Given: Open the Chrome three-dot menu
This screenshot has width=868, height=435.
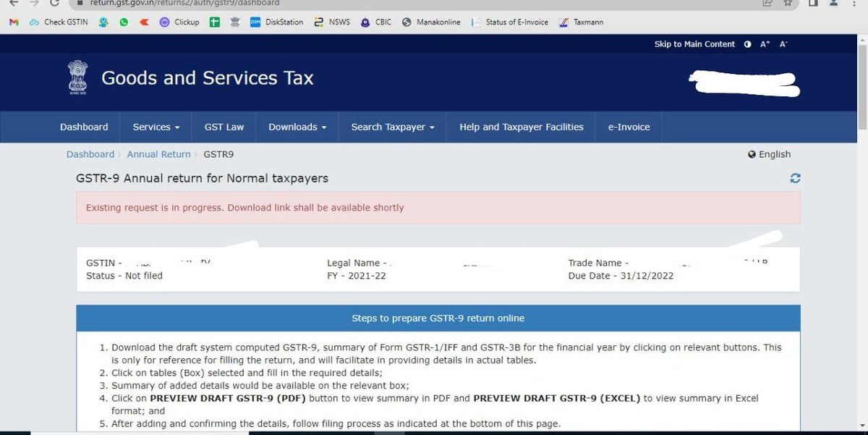Looking at the screenshot, I should click(854, 3).
